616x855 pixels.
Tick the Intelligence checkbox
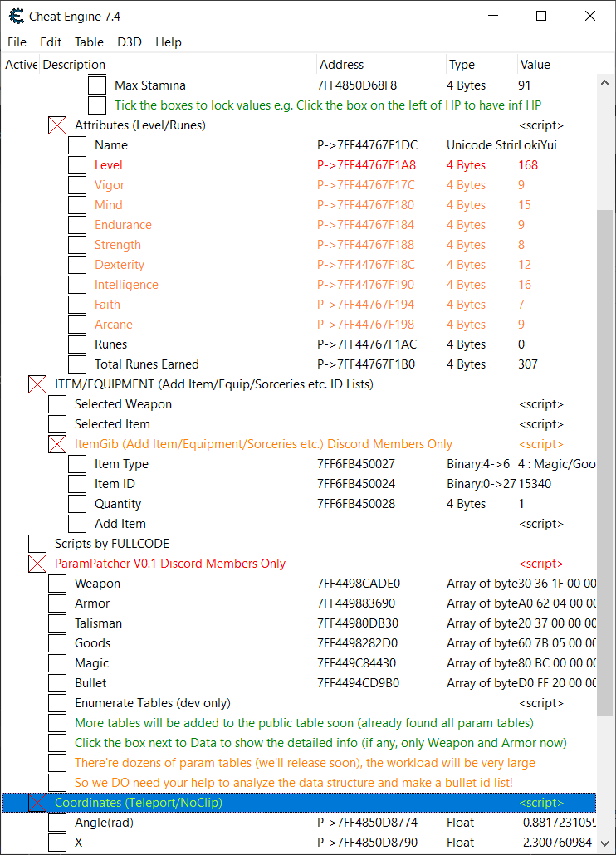(77, 285)
